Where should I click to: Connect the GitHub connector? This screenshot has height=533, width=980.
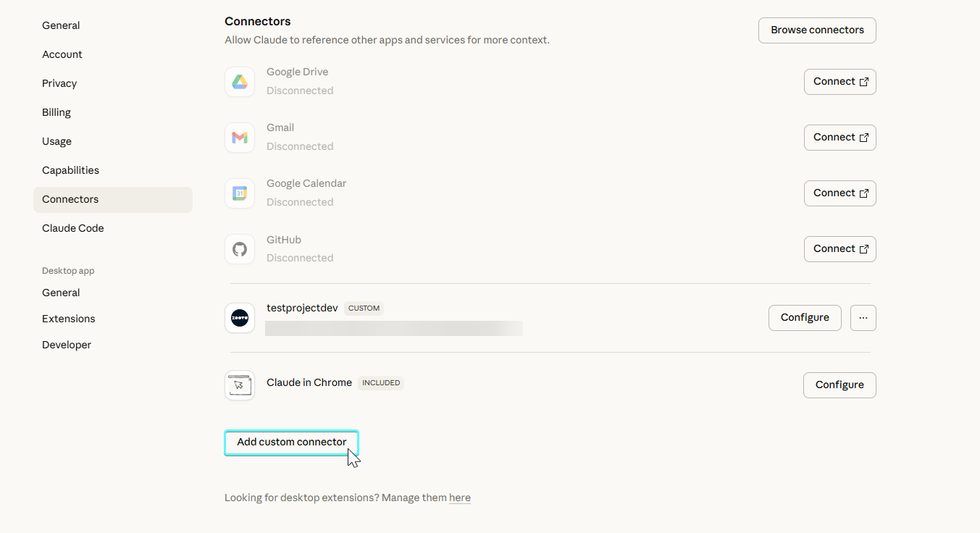(x=839, y=249)
